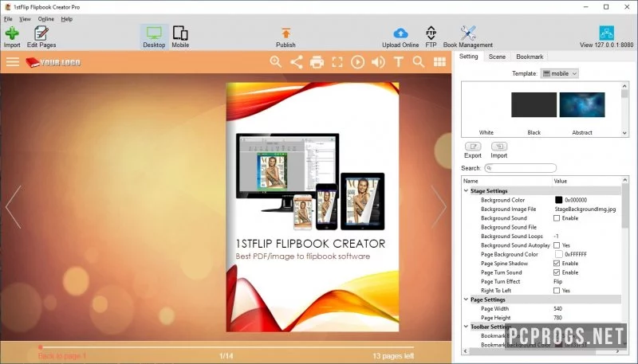Click the Upload Online cloud icon

coord(400,33)
